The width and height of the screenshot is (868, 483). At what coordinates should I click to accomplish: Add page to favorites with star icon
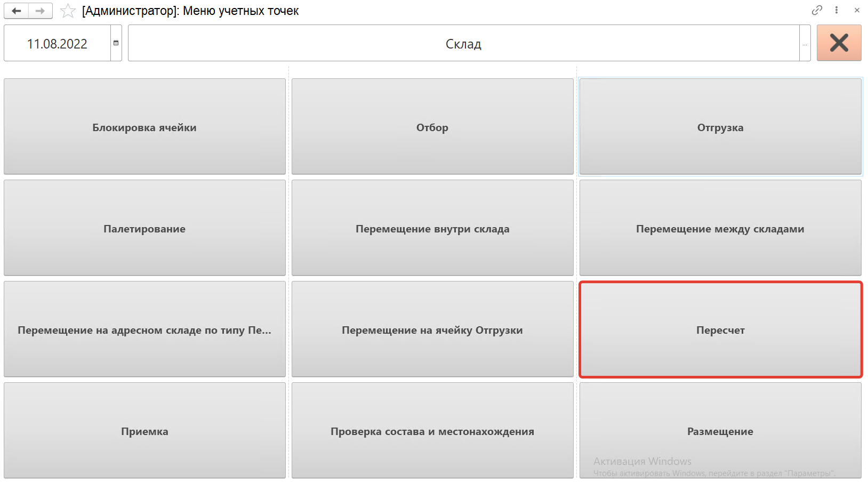(68, 11)
